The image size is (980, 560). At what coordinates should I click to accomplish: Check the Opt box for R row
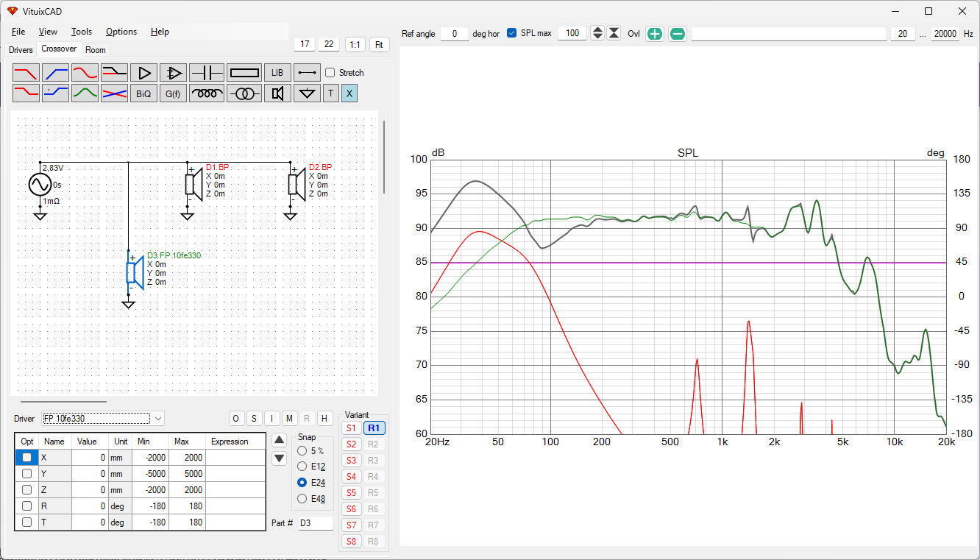(26, 506)
